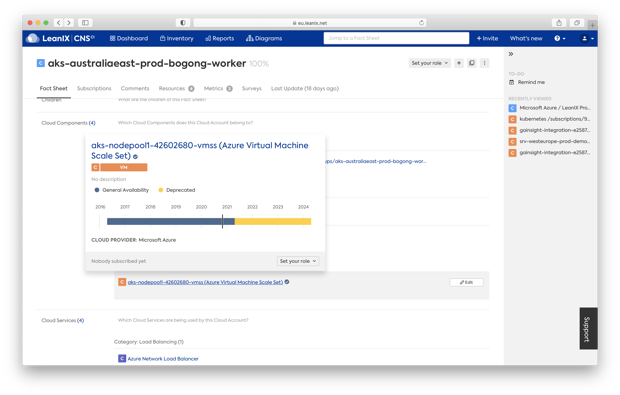
Task: Collapse the right sidebar with double chevron
Action: tap(511, 54)
